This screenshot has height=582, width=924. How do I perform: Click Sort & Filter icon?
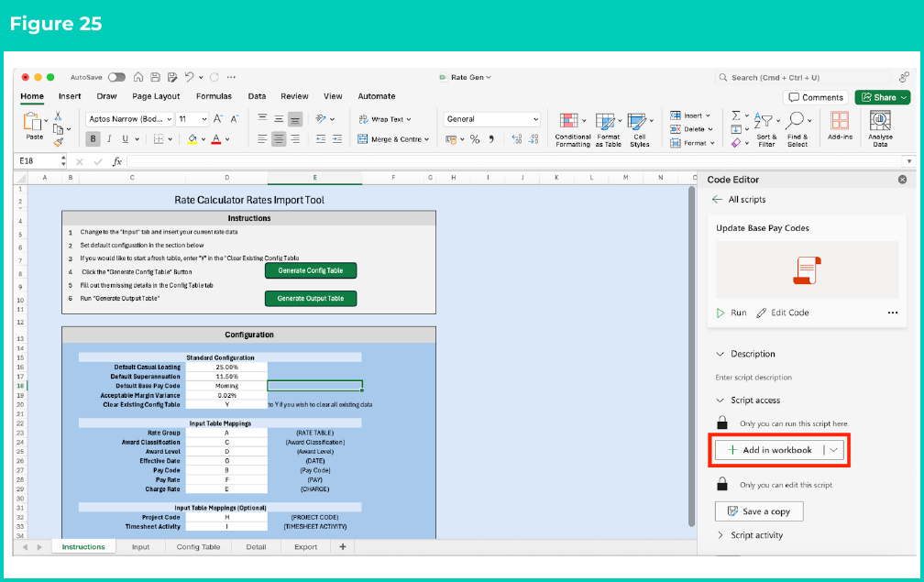click(x=763, y=121)
